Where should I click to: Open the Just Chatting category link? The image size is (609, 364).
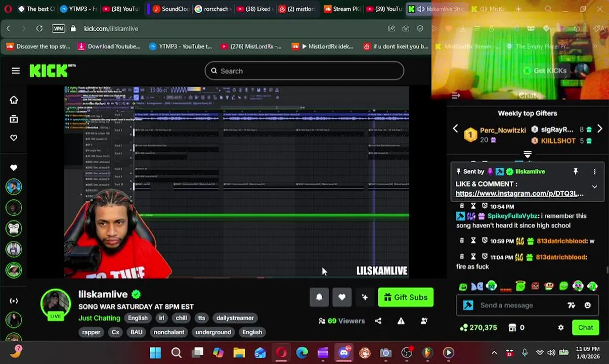tap(99, 318)
